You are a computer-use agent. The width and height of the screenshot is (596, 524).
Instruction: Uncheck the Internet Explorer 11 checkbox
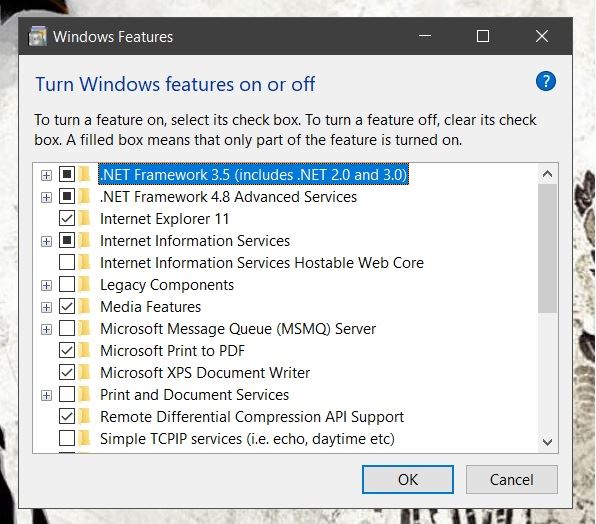click(x=67, y=218)
